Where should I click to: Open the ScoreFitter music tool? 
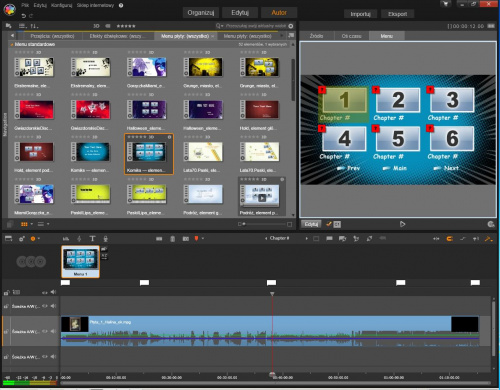pyautogui.click(x=79, y=238)
